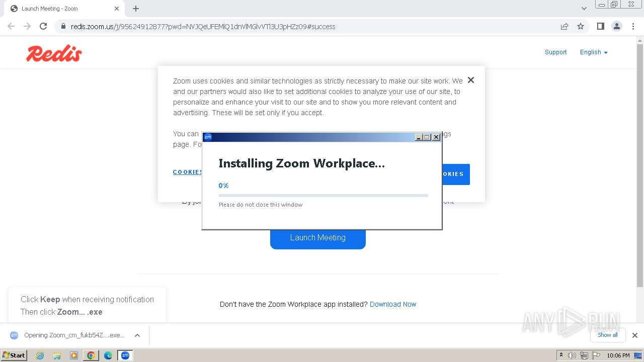Screen dimensions: 644x362
Task: Dismiss the cookie notice with X
Action: point(470,80)
